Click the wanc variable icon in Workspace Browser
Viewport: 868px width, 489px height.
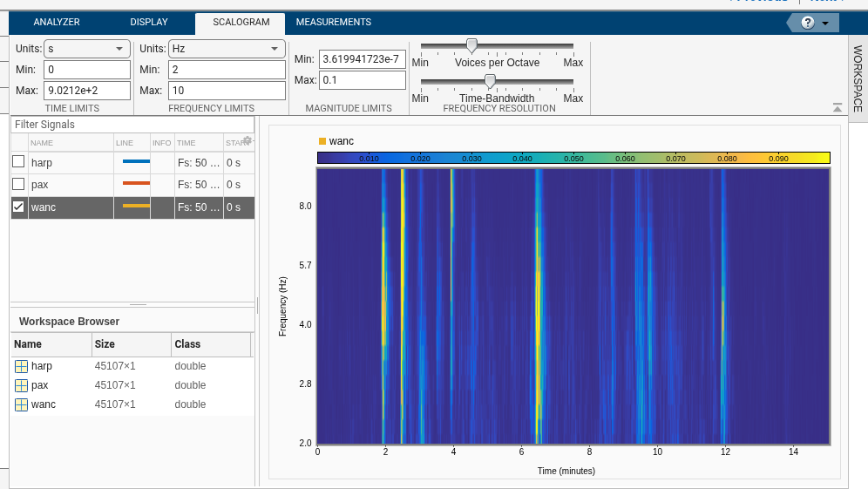[x=22, y=404]
